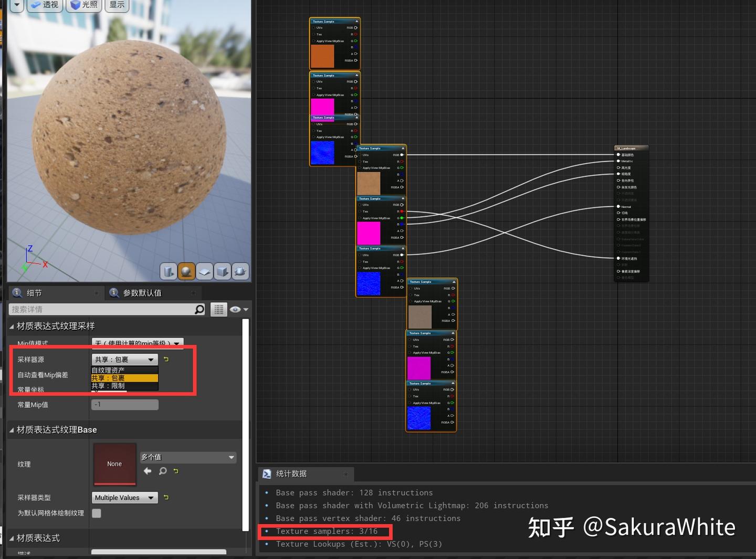The height and width of the screenshot is (559, 756).
Task: Browse to texture asset with magnifier icon
Action: point(163,471)
